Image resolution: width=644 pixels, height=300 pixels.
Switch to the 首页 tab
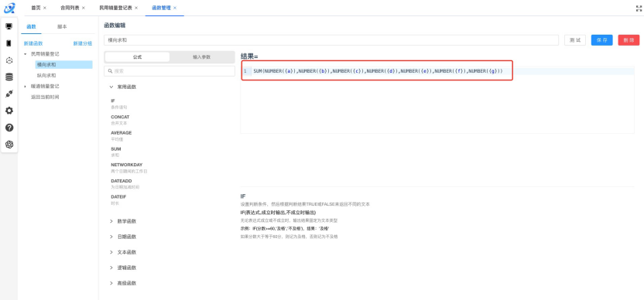pyautogui.click(x=36, y=8)
